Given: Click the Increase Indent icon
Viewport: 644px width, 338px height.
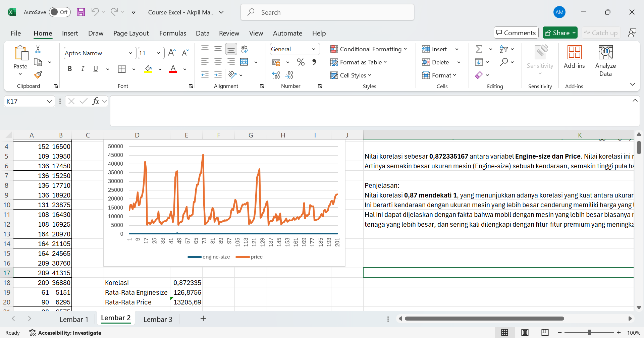Looking at the screenshot, I should point(218,75).
